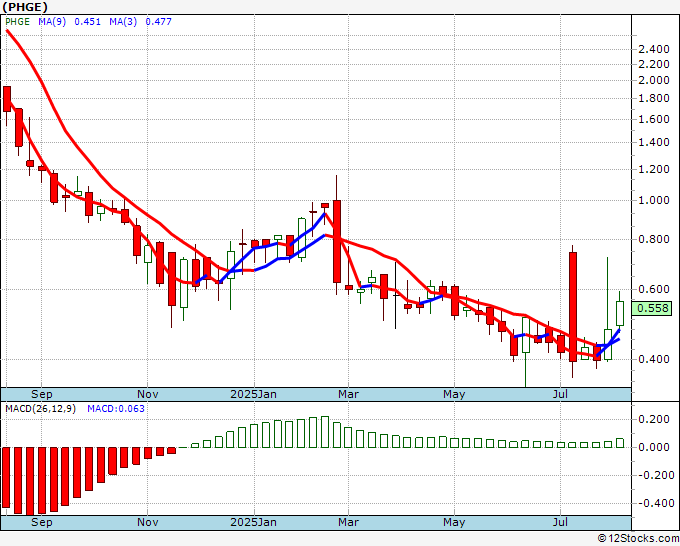
Task: Click May on the MACD panel date axis
Action: click(454, 522)
